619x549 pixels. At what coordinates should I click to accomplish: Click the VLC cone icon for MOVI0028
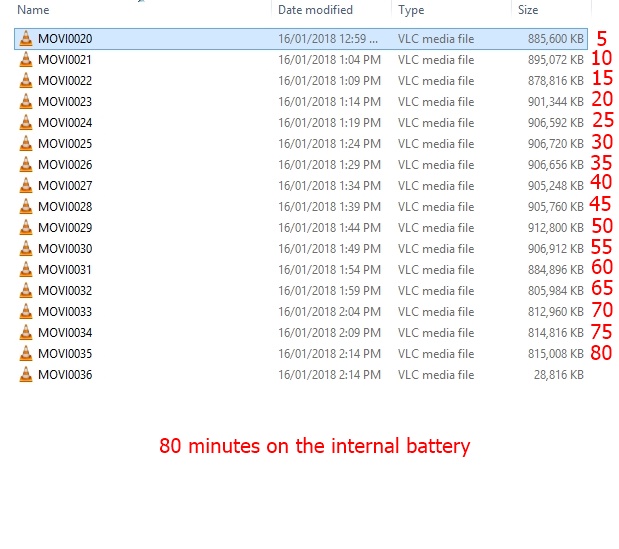click(x=26, y=206)
